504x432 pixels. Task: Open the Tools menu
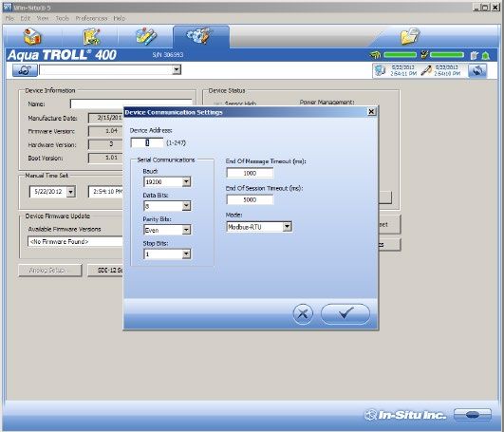(63, 18)
